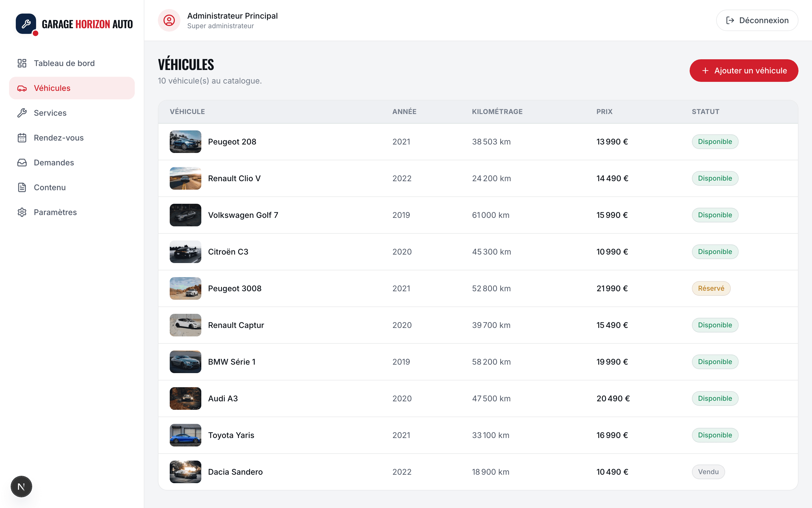Click the Vendu status badge
The image size is (812, 508).
tap(708, 472)
